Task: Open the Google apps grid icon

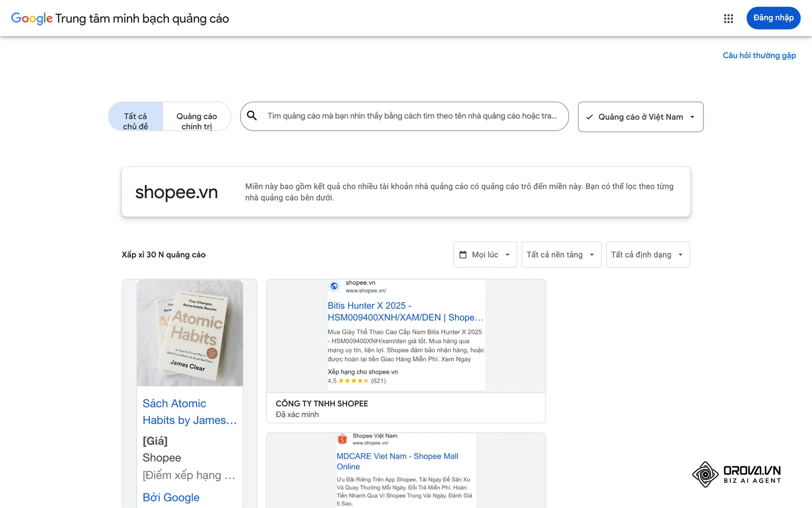Action: [x=728, y=18]
